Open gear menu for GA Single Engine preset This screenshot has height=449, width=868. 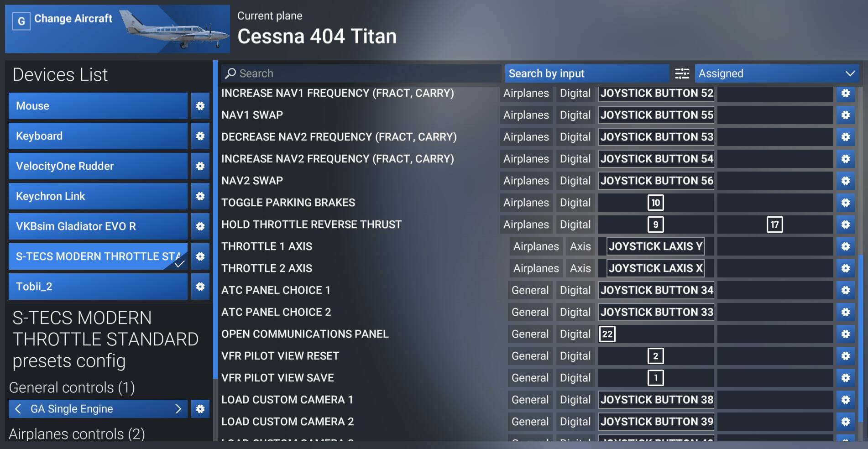(x=200, y=409)
